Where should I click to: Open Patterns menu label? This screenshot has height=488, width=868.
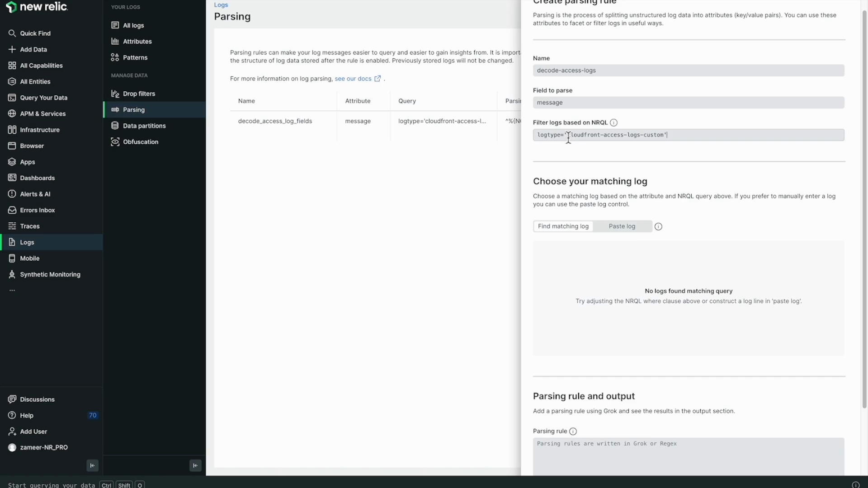135,57
